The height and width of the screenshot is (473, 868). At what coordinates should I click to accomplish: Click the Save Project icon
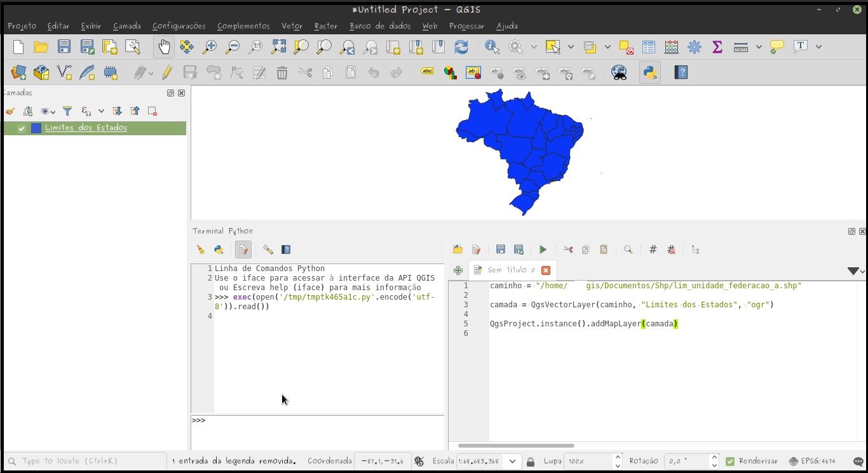coord(64,46)
